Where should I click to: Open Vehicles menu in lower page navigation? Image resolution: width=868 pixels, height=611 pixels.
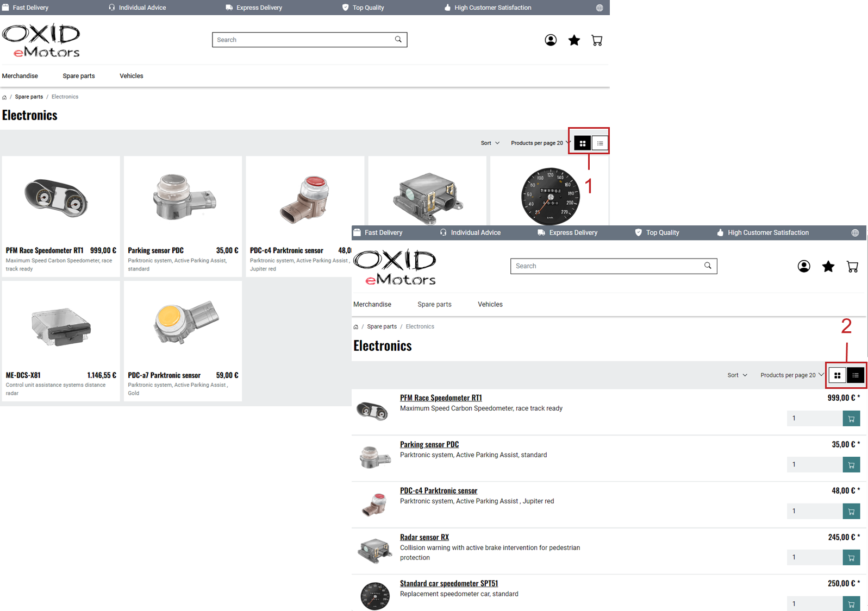coord(490,305)
